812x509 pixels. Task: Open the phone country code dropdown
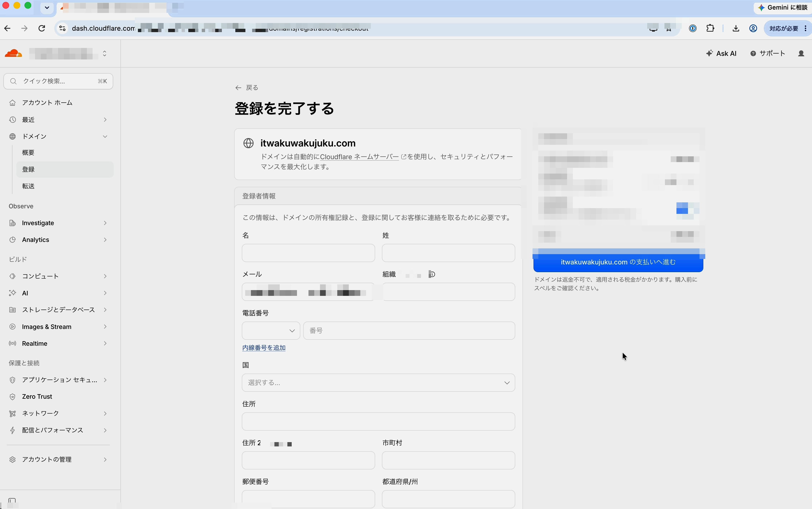pyautogui.click(x=271, y=331)
